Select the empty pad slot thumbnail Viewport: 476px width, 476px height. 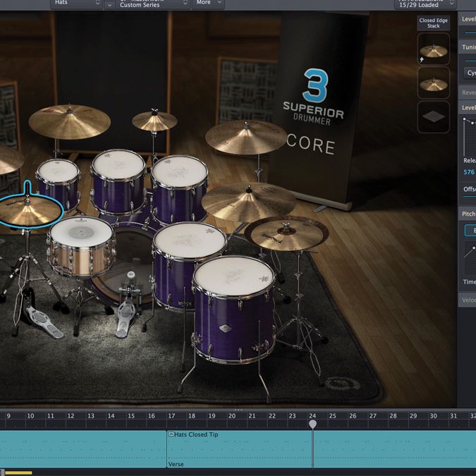click(433, 117)
